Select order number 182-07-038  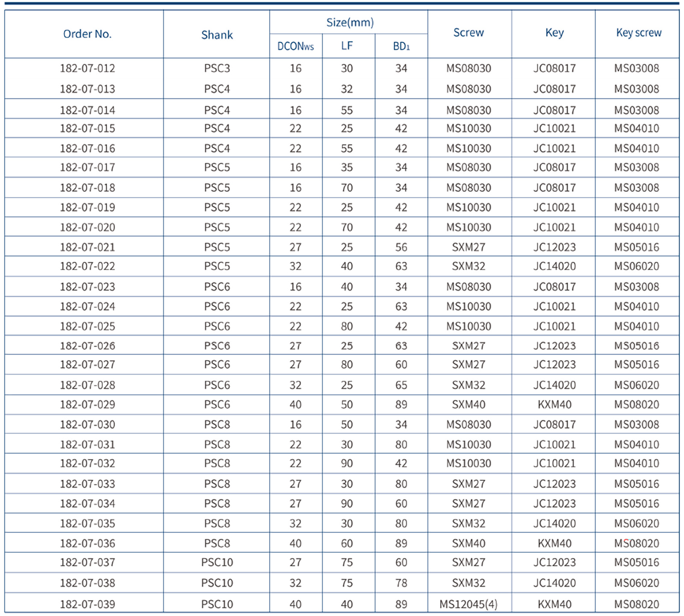click(x=87, y=583)
